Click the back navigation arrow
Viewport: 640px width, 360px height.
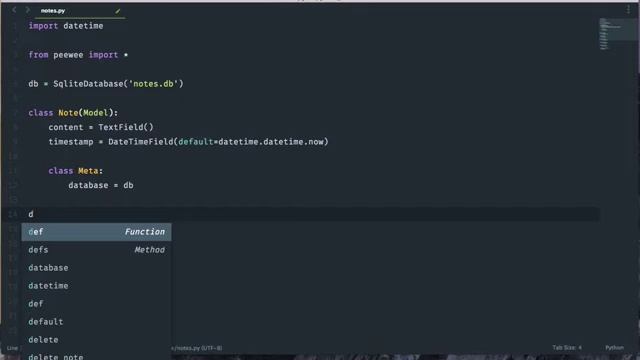tap(14, 10)
